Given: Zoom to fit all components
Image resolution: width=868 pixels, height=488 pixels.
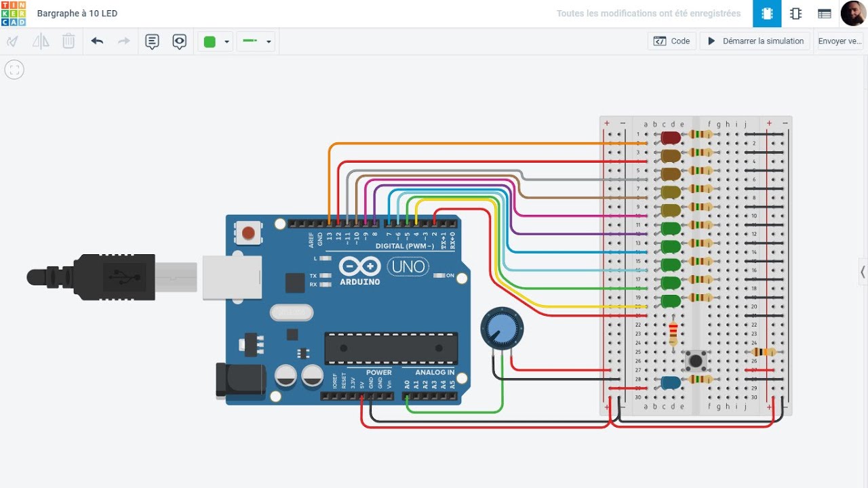Looking at the screenshot, I should [x=14, y=69].
